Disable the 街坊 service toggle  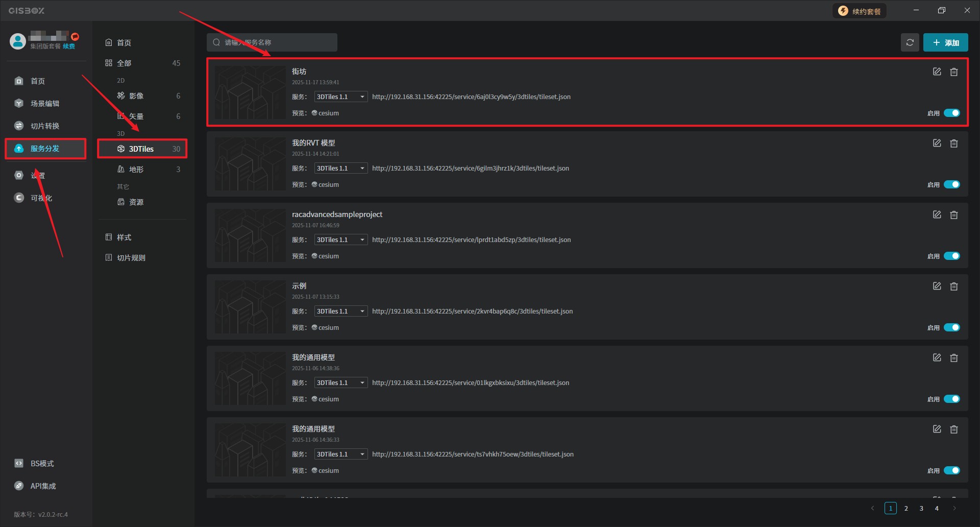coord(951,113)
